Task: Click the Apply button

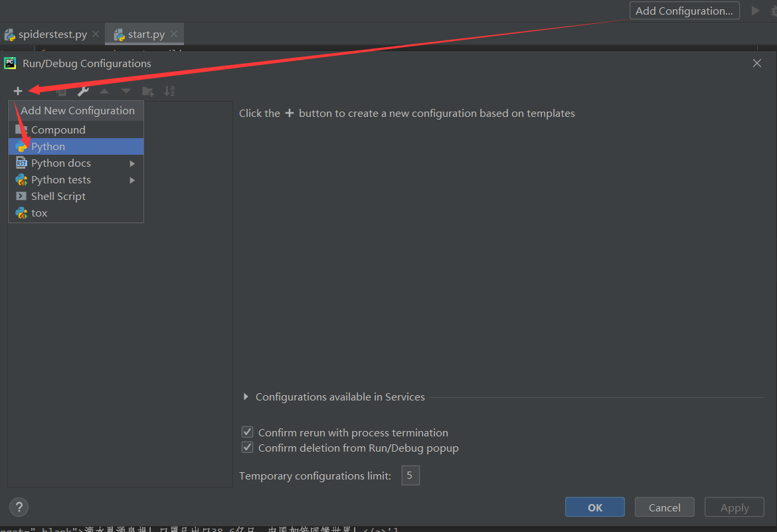Action: (x=734, y=507)
